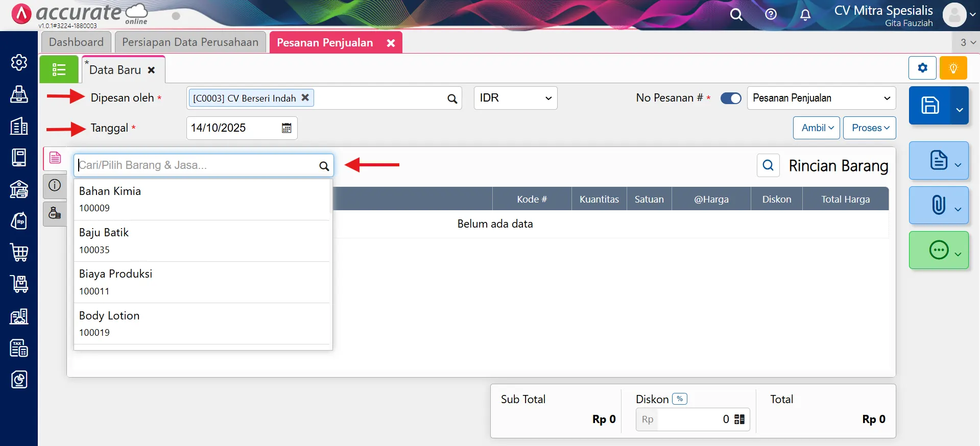Choose Biaya Produksi from the item list

pos(203,282)
